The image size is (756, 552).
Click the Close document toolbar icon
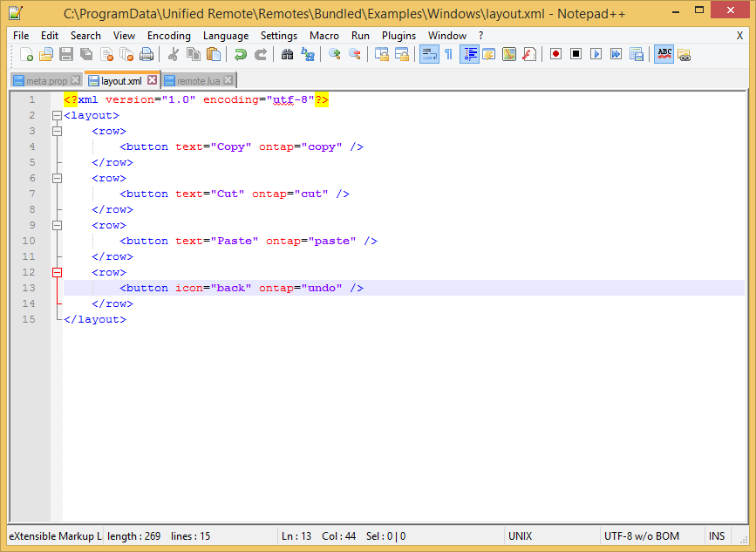pos(106,54)
